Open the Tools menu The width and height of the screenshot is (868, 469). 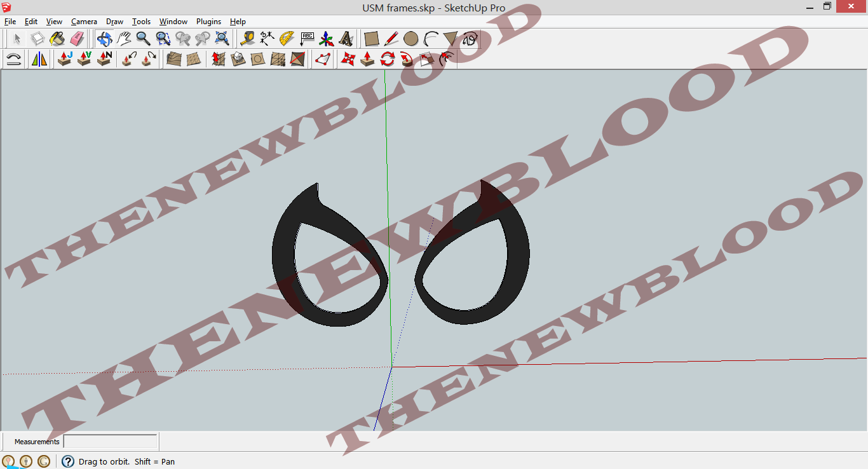(141, 22)
